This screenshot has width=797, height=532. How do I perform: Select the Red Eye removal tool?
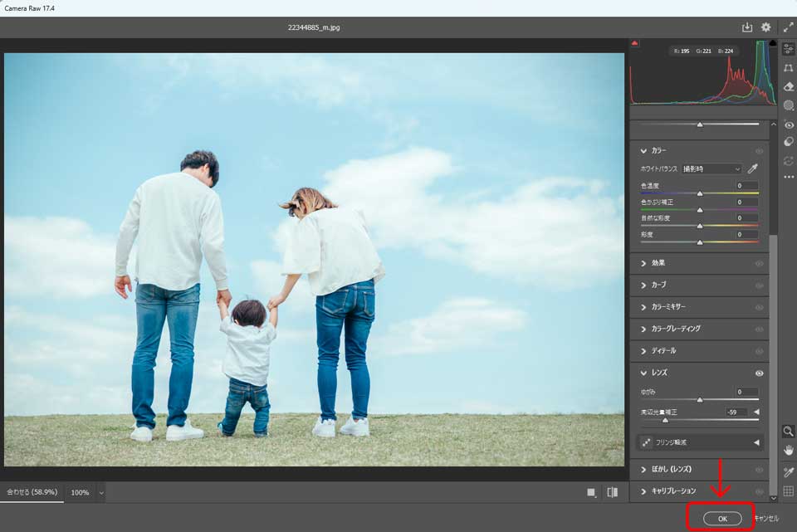click(789, 124)
